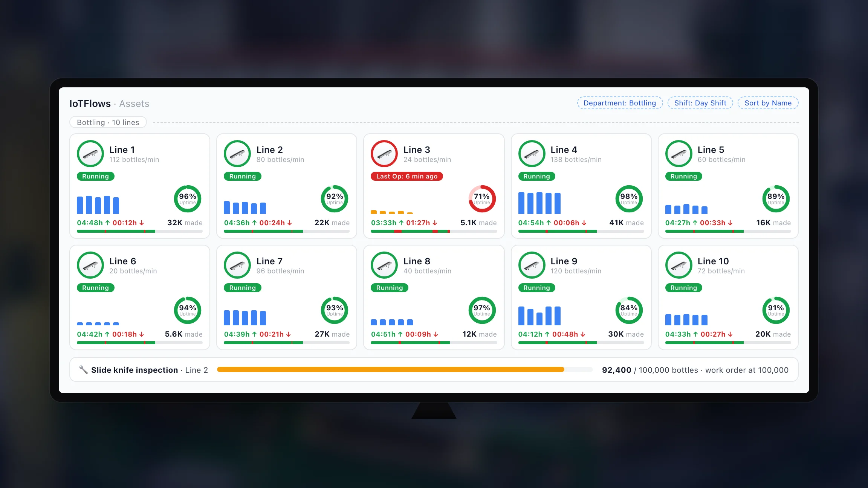This screenshot has width=868, height=488.
Task: Click the Last Op: 6 min ago badge
Action: coord(407,176)
